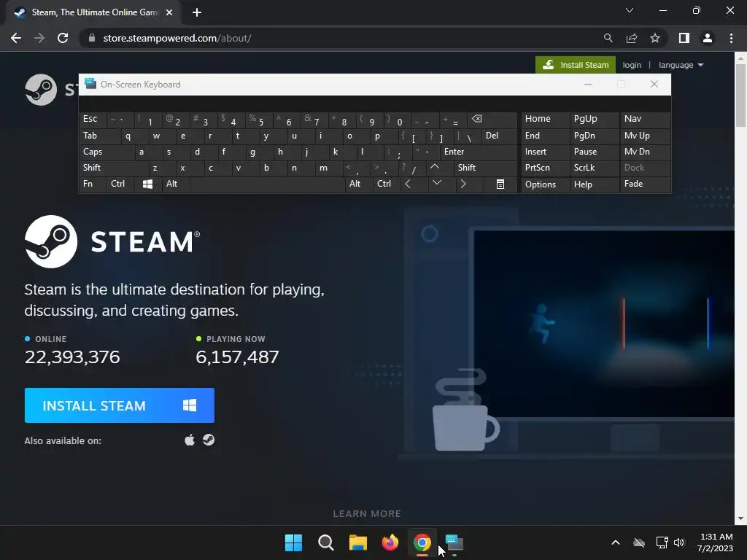
Task: Click the On-Screen Keyboard taskbar icon
Action: [x=454, y=542]
